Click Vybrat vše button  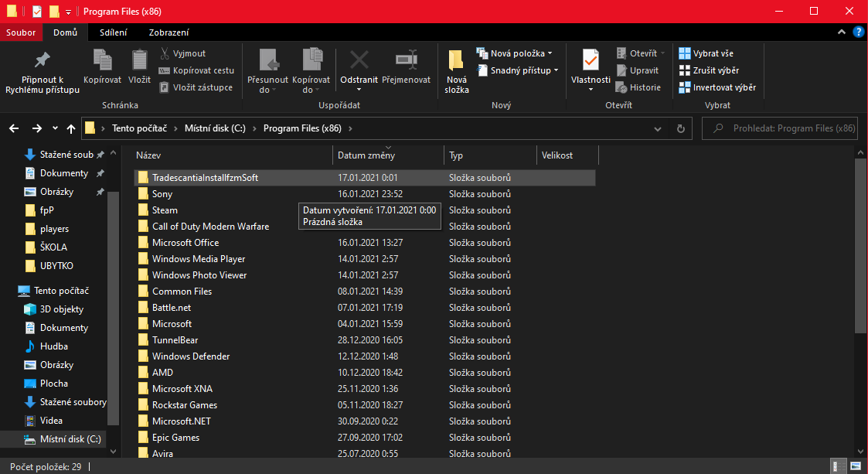point(706,53)
